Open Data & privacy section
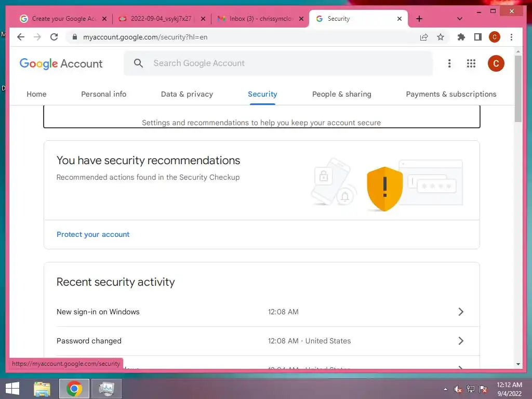The height and width of the screenshot is (399, 532). (x=187, y=94)
